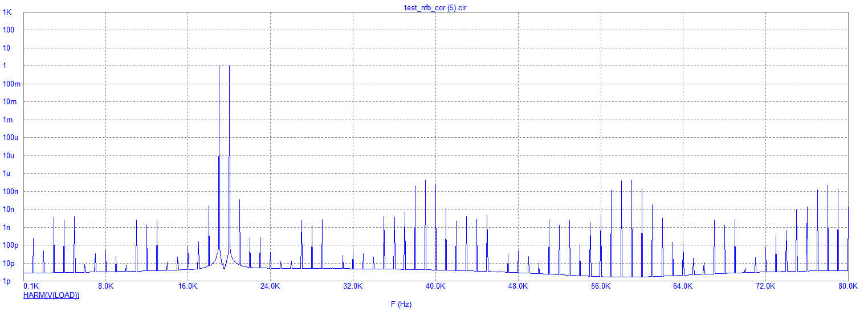Click the 100n y-axis label
The image size is (868, 316).
[10, 192]
